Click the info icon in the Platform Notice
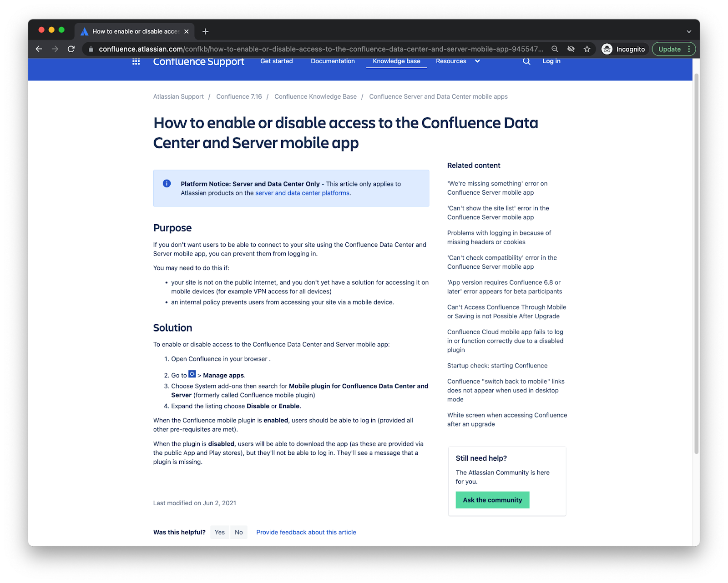 click(167, 184)
